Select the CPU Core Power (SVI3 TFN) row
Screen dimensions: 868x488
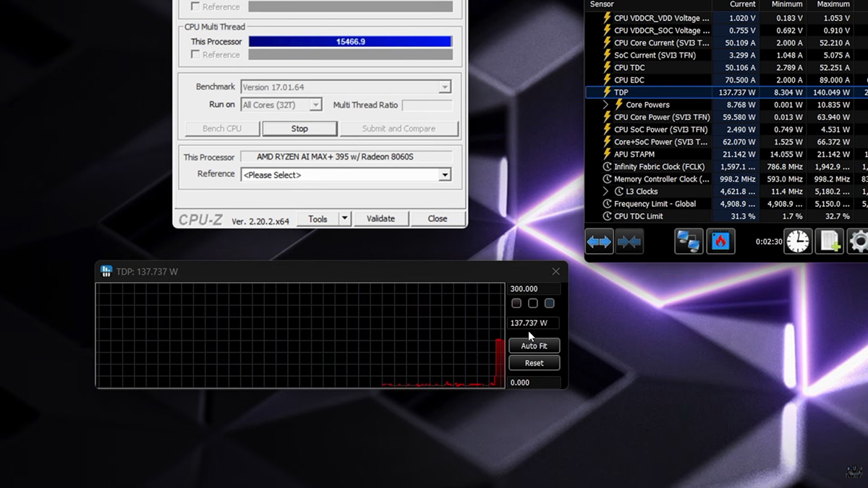(x=726, y=117)
